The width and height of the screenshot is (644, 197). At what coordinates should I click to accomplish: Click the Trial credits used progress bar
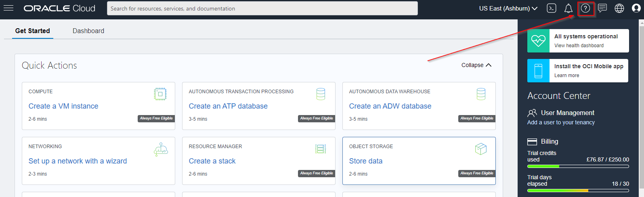click(578, 166)
